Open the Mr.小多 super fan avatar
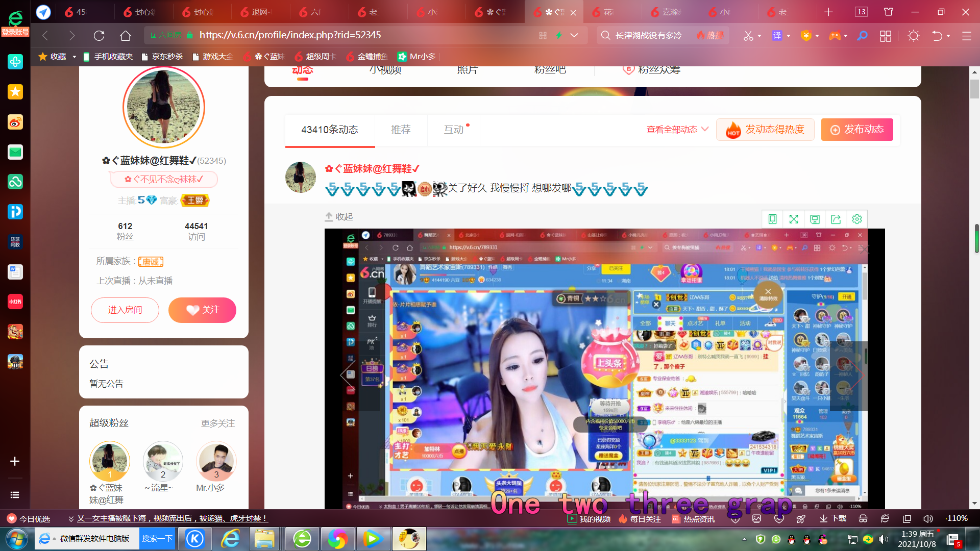 tap(216, 461)
